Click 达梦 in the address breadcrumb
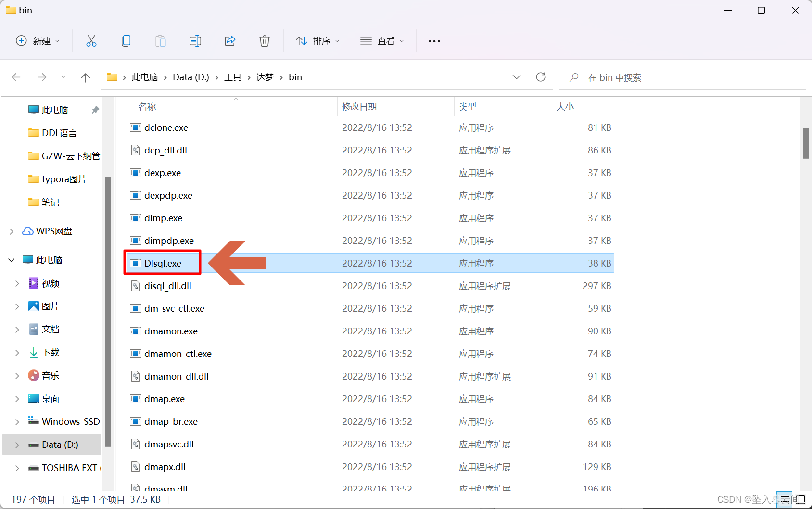This screenshot has height=509, width=812. click(x=265, y=77)
